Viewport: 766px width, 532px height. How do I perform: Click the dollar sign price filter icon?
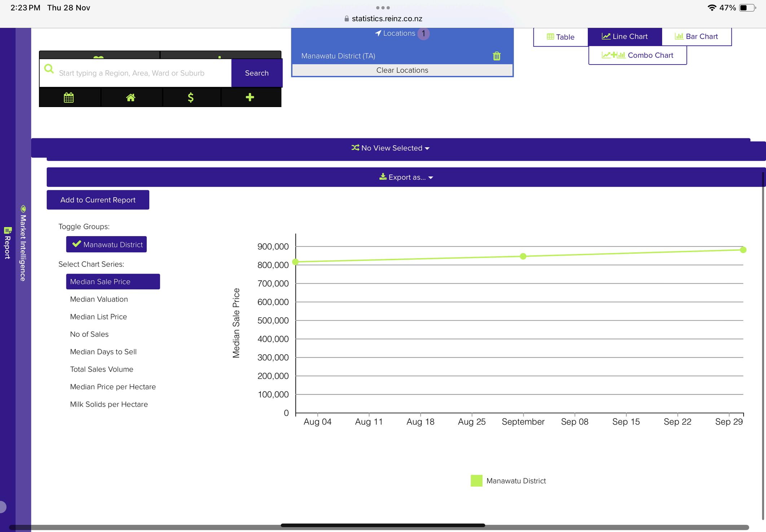[x=191, y=97]
